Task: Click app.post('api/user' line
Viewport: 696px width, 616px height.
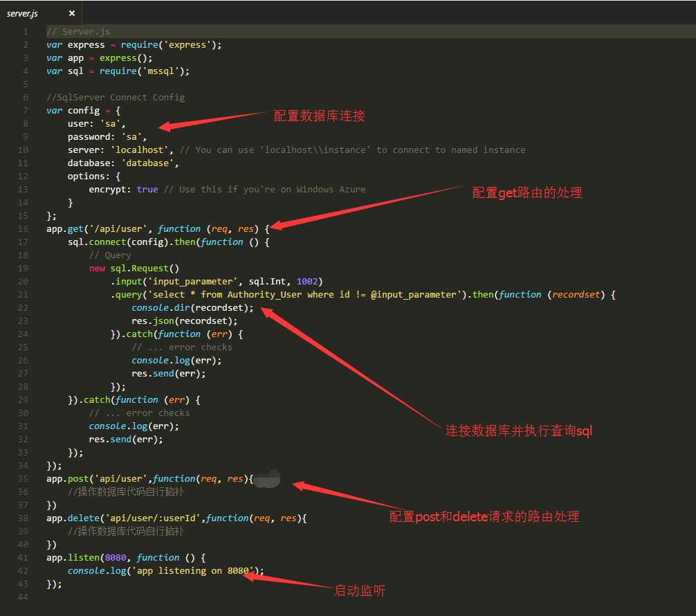Action: pyautogui.click(x=150, y=479)
